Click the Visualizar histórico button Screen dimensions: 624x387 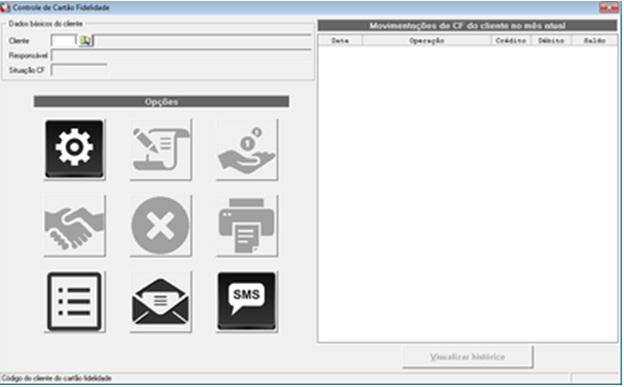468,357
